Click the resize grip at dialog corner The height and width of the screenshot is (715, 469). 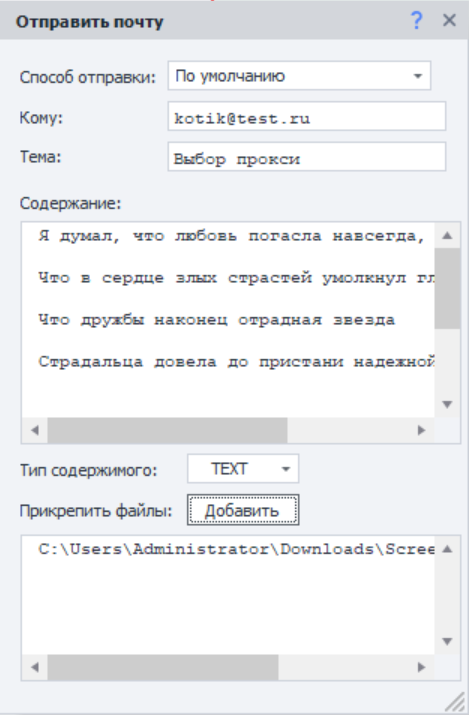click(x=455, y=701)
